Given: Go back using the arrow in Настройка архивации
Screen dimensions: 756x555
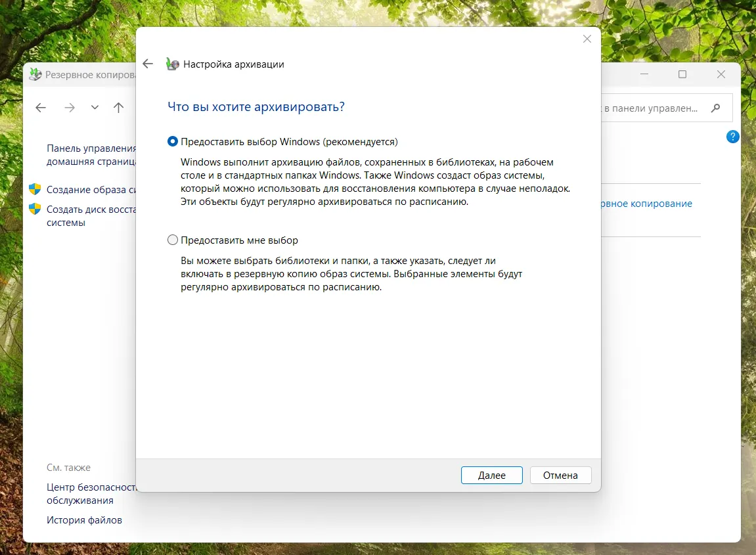Looking at the screenshot, I should tap(148, 64).
